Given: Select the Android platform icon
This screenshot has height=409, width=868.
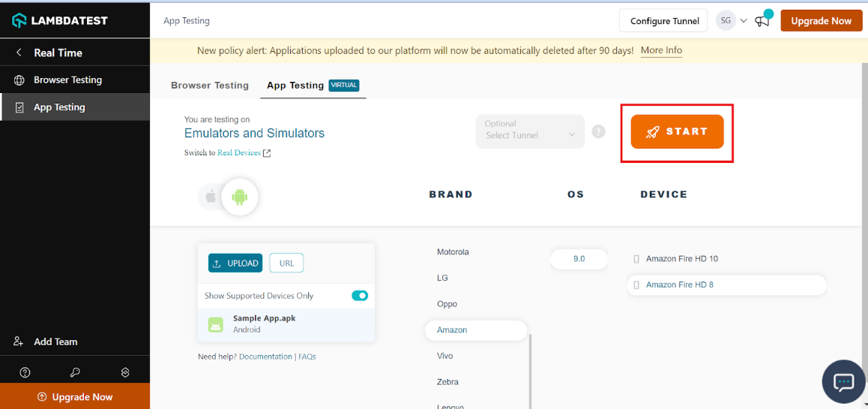Looking at the screenshot, I should [x=239, y=197].
